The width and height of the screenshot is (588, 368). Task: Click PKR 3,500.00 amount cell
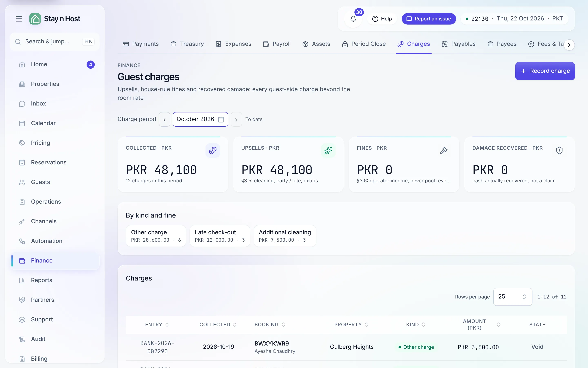pos(478,347)
